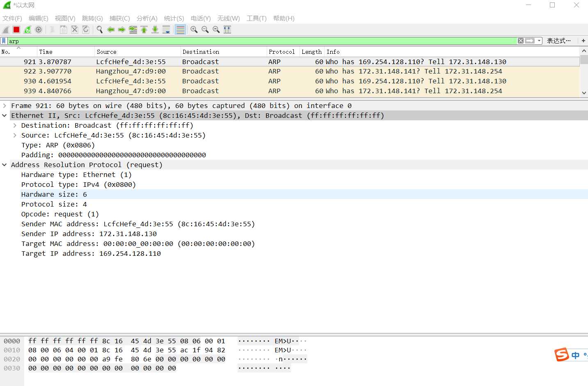
Task: Expand Source: LcfcHefe_4d:3e:55 subtree
Action: pos(15,135)
